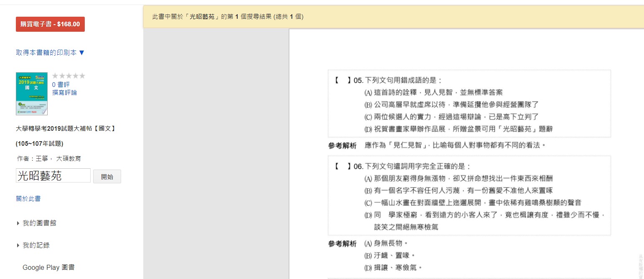Screen dimensions: 644x279
Task: Click the 光昭藝苑 term in option (D)
Action: point(512,129)
